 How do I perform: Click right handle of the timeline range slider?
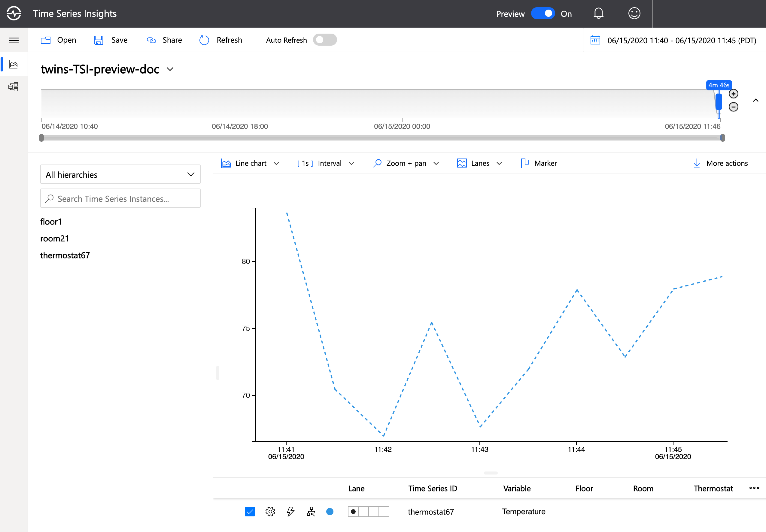coord(722,138)
